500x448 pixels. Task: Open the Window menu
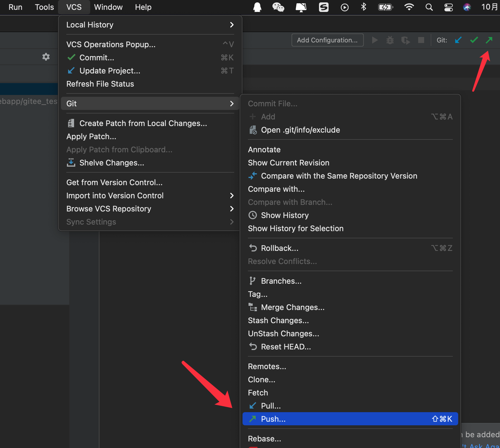108,7
